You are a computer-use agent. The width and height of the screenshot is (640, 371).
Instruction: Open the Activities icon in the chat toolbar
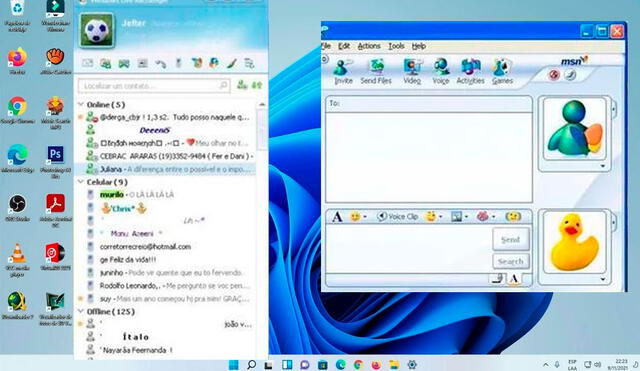[470, 71]
